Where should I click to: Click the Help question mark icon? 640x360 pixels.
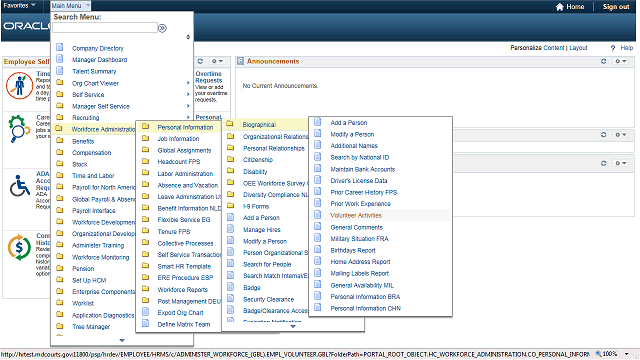click(x=613, y=48)
